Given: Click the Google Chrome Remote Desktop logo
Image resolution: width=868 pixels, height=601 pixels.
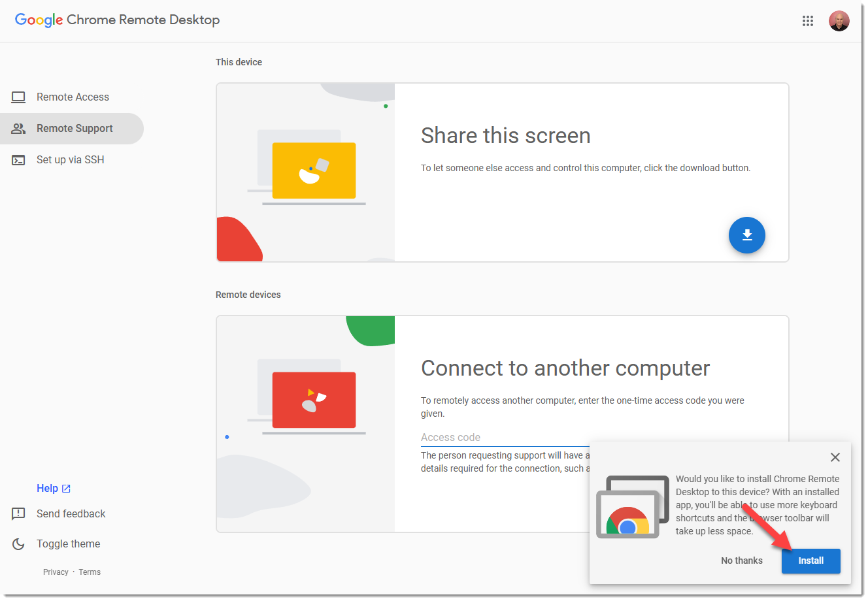Looking at the screenshot, I should [118, 20].
